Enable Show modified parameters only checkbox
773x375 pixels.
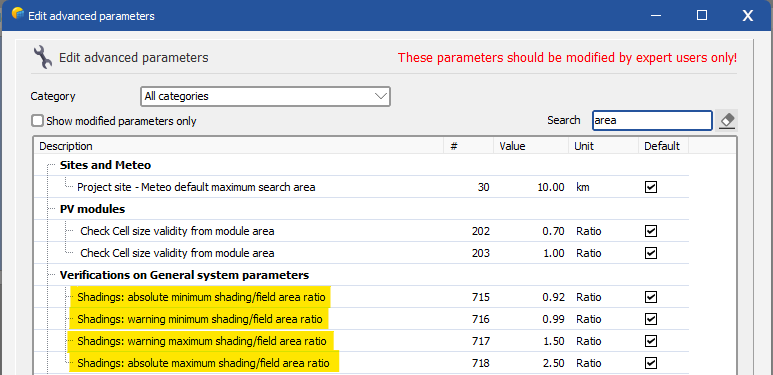pyautogui.click(x=37, y=121)
